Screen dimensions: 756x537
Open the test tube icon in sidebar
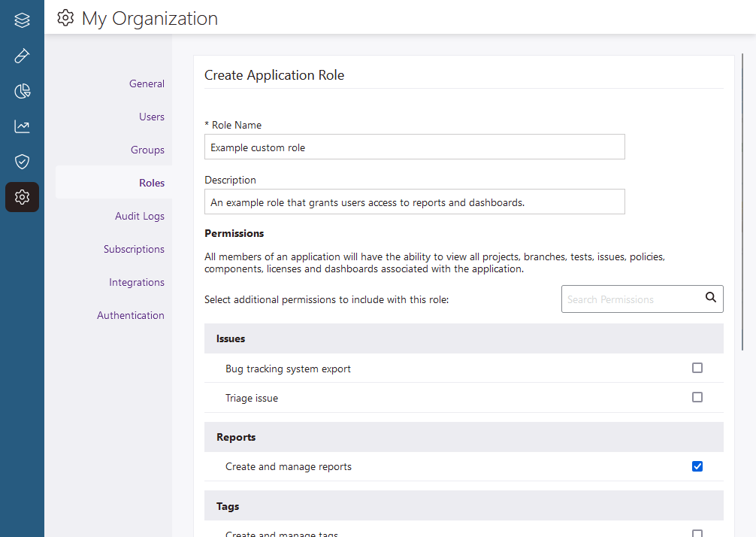click(x=22, y=56)
